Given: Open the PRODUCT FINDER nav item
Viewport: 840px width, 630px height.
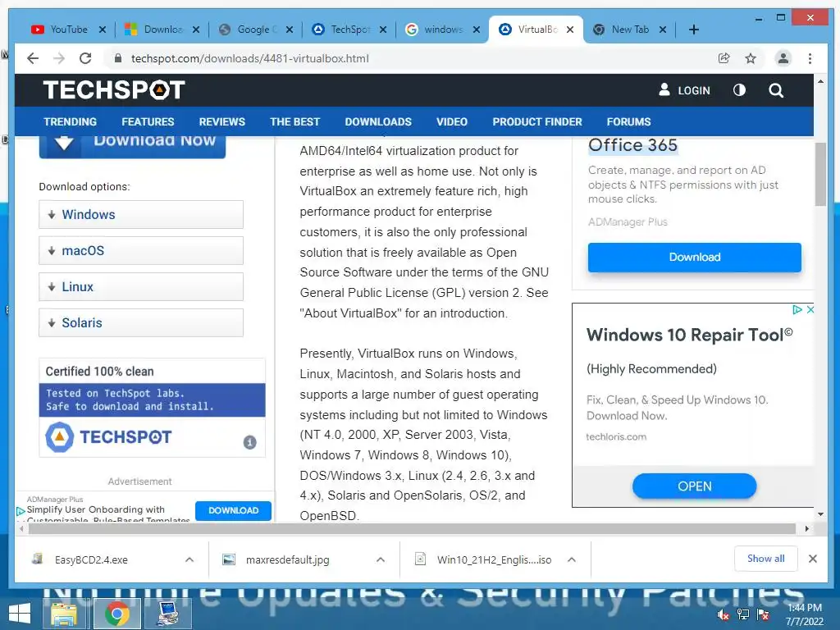Looking at the screenshot, I should tap(536, 121).
